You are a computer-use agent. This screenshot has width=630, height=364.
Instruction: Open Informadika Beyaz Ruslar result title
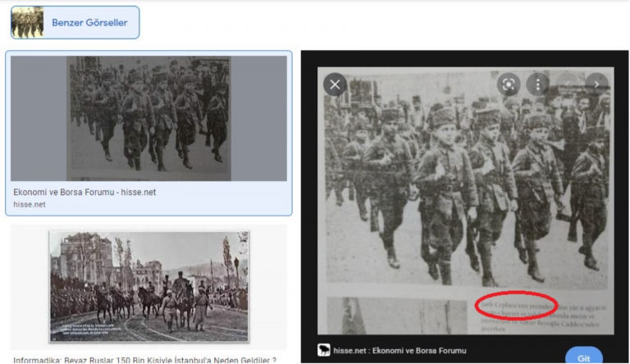(144, 359)
